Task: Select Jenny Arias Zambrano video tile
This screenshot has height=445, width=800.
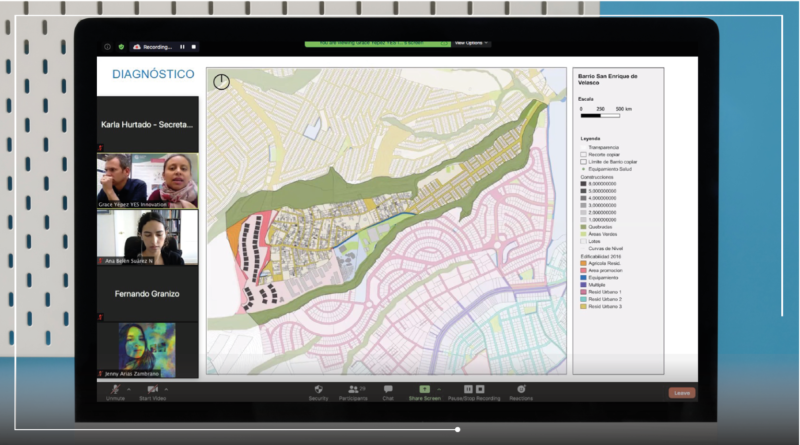Action: [147, 350]
